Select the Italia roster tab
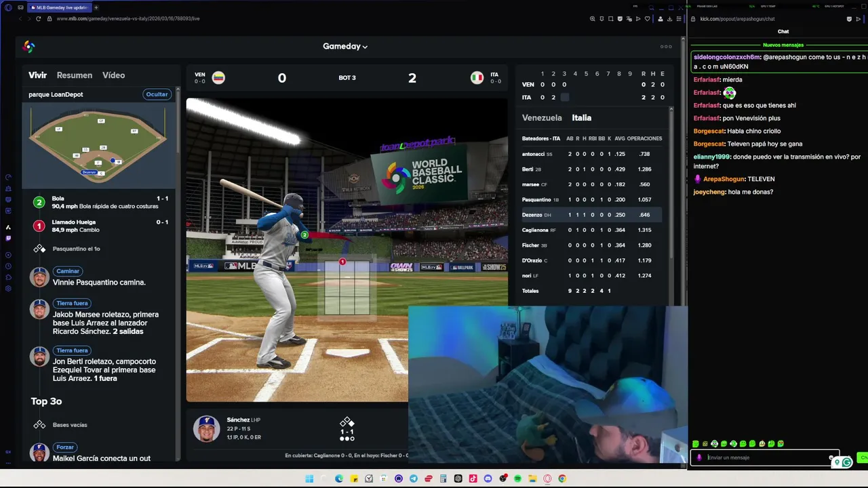 (581, 118)
